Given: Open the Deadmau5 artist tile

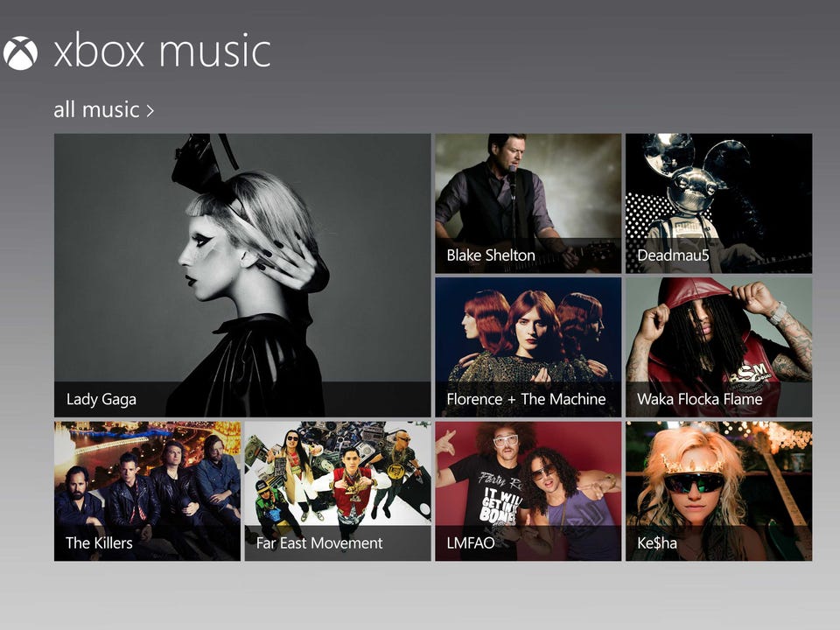Looking at the screenshot, I should [x=719, y=204].
